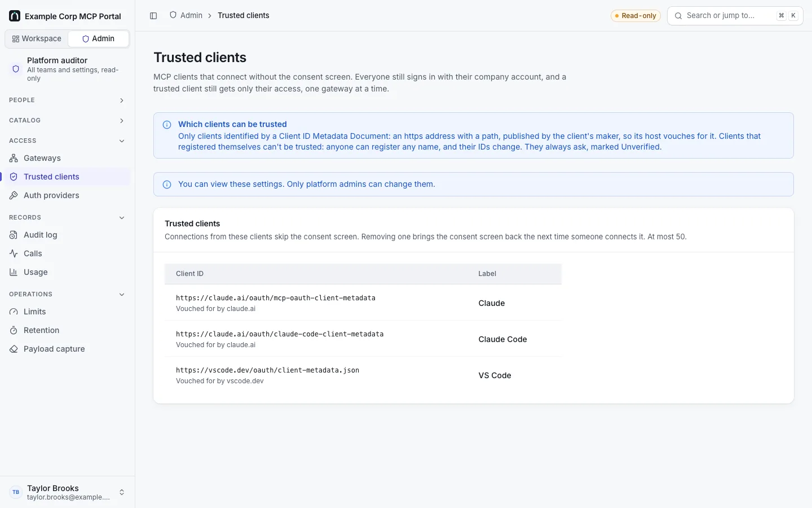Expand the People section

(67, 100)
